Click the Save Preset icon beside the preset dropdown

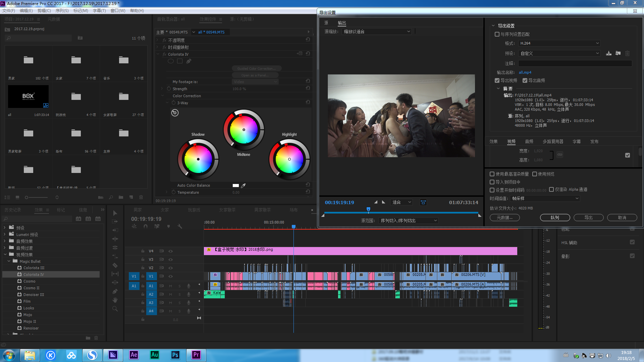(x=609, y=53)
